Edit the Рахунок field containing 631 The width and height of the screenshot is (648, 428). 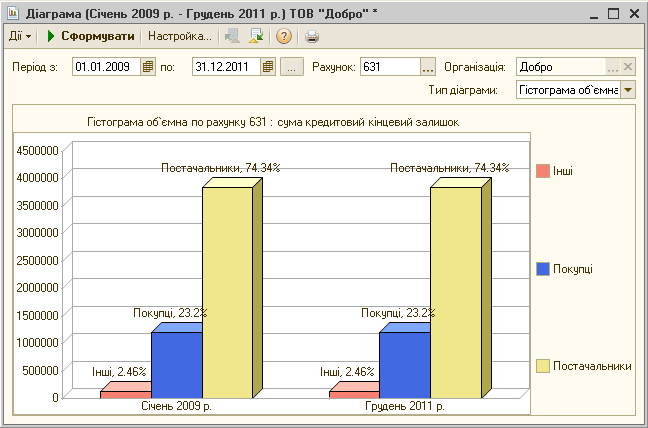[x=391, y=67]
